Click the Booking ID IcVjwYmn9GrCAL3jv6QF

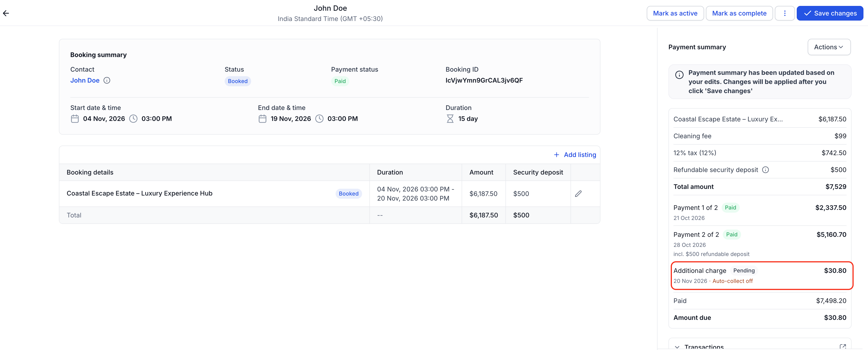484,80
